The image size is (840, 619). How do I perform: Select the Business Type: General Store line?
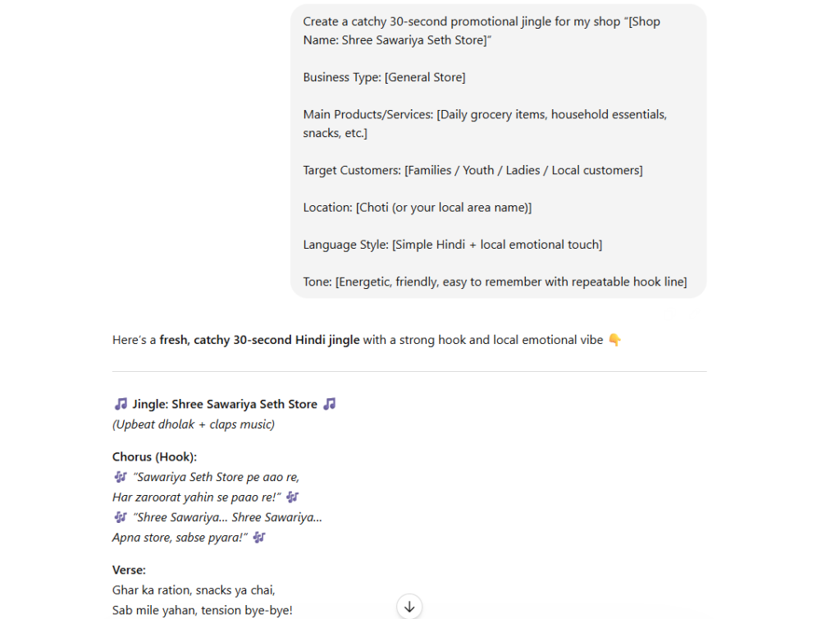coord(384,76)
